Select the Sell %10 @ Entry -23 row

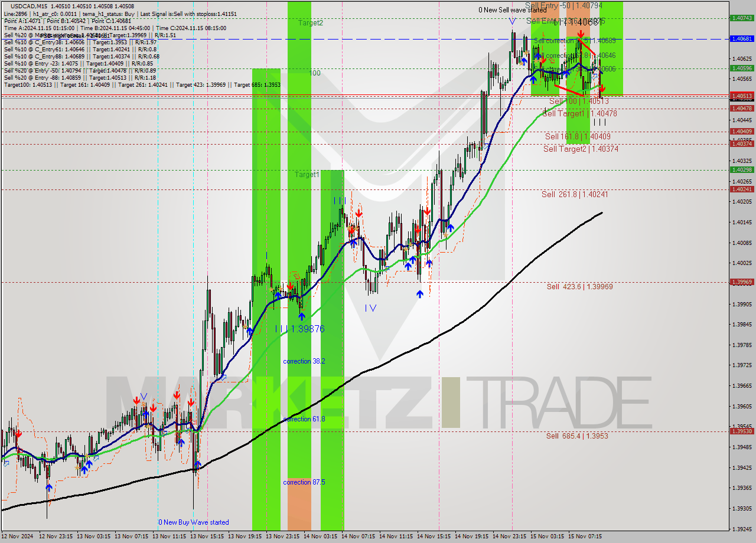coord(79,63)
